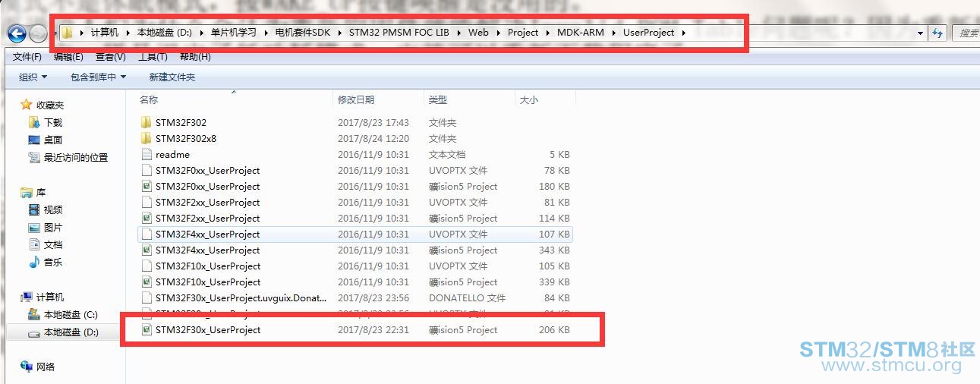Click the STM32F2xx_UserProject UVOPTX file icon
The width and height of the screenshot is (980, 384).
pyautogui.click(x=147, y=202)
